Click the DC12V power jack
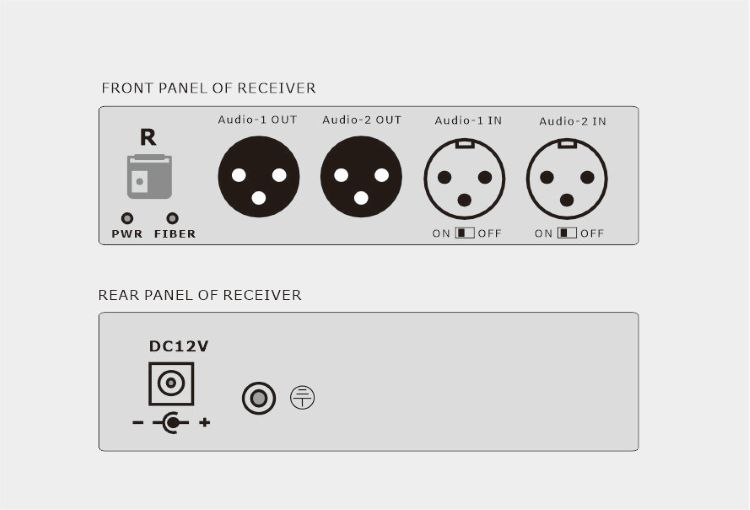Viewport: 750px width, 510px height. pyautogui.click(x=171, y=384)
